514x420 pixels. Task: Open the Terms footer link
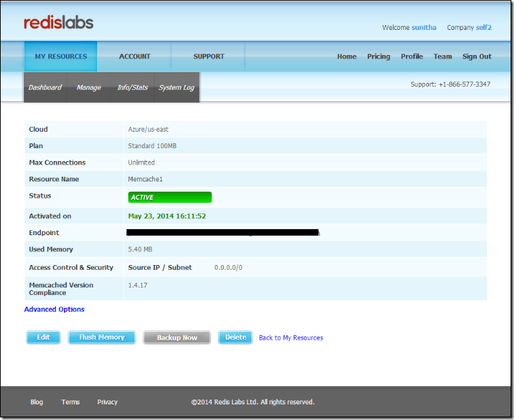coord(71,402)
